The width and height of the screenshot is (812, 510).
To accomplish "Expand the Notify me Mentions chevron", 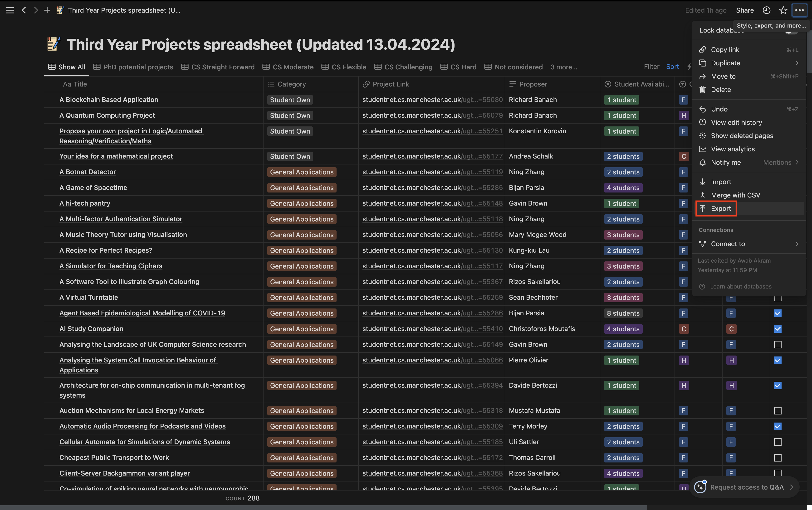I will tap(797, 162).
